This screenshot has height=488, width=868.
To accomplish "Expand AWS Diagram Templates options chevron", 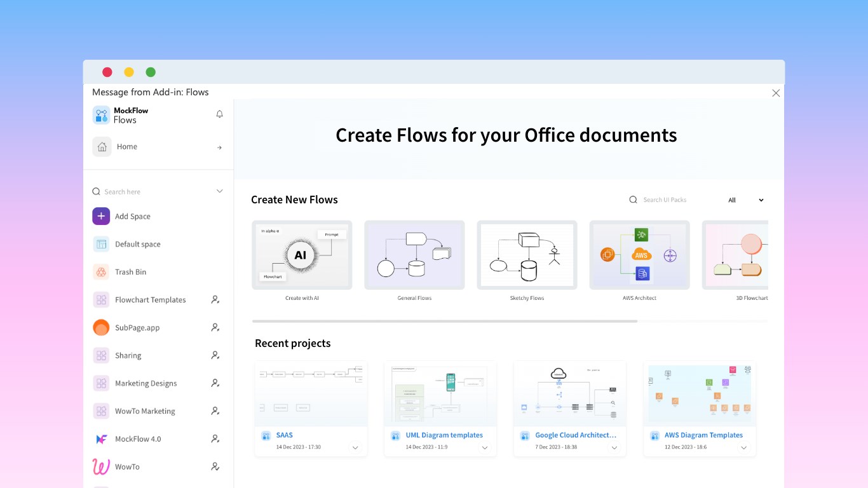I will [x=744, y=448].
